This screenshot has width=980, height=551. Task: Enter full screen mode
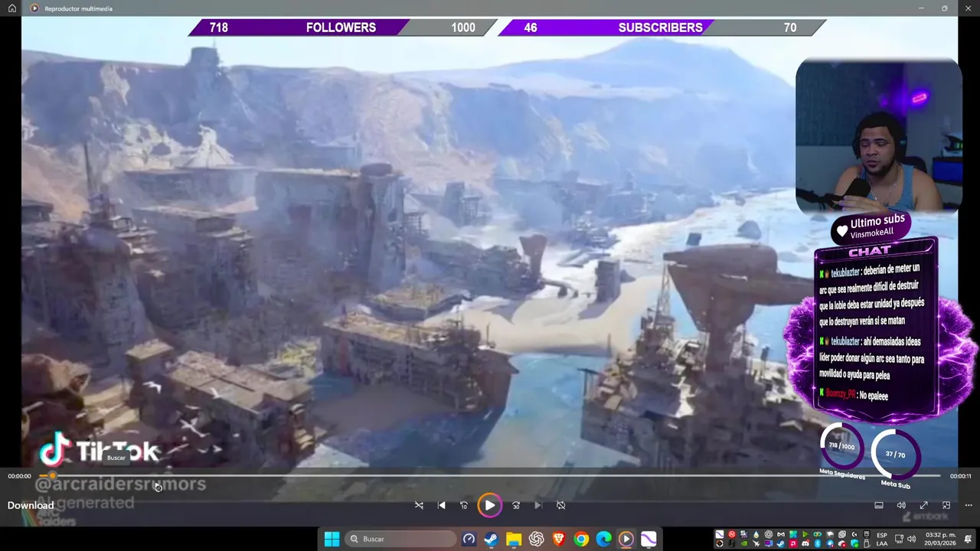(x=923, y=505)
